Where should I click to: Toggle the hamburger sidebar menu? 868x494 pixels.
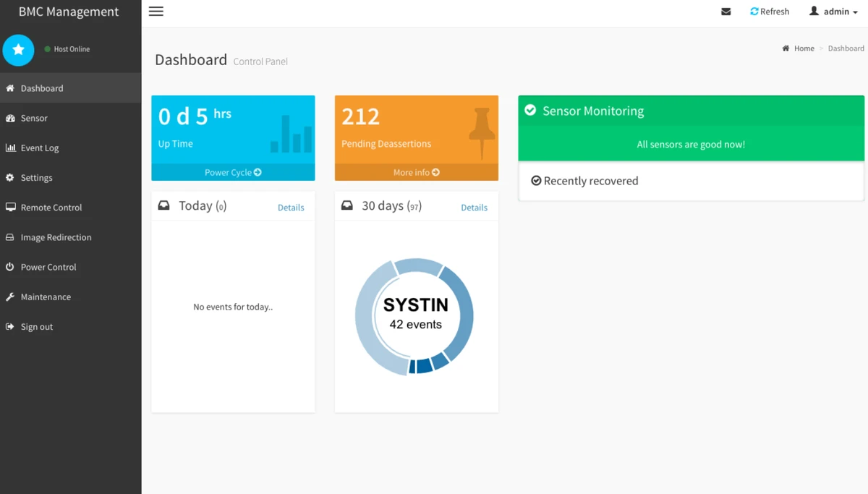click(x=156, y=12)
